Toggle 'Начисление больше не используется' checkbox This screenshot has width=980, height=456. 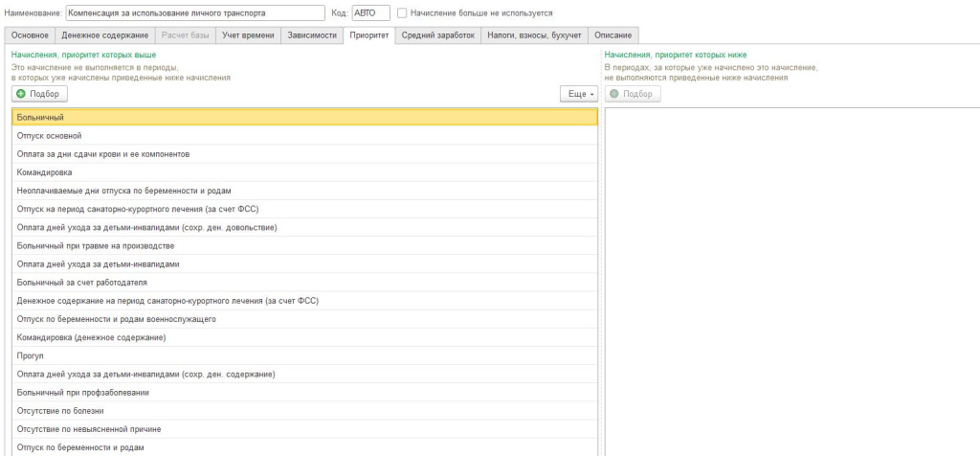click(x=402, y=13)
